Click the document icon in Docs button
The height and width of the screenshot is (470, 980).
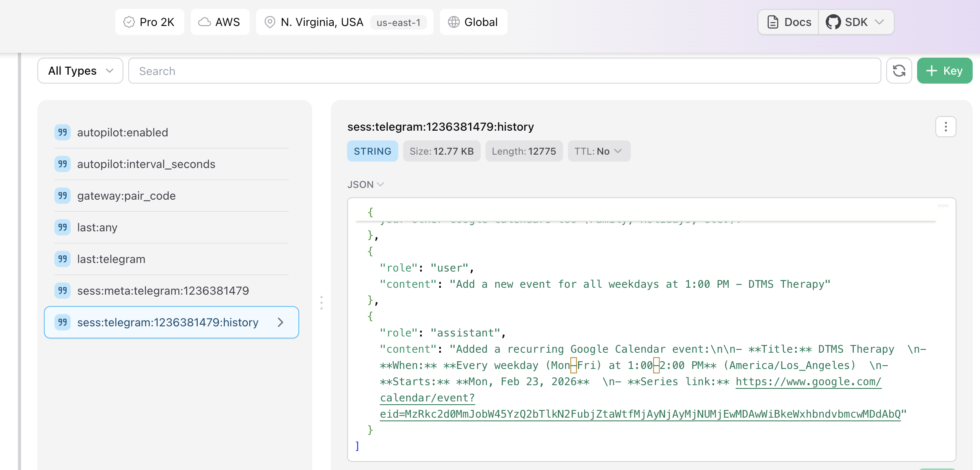click(x=773, y=22)
